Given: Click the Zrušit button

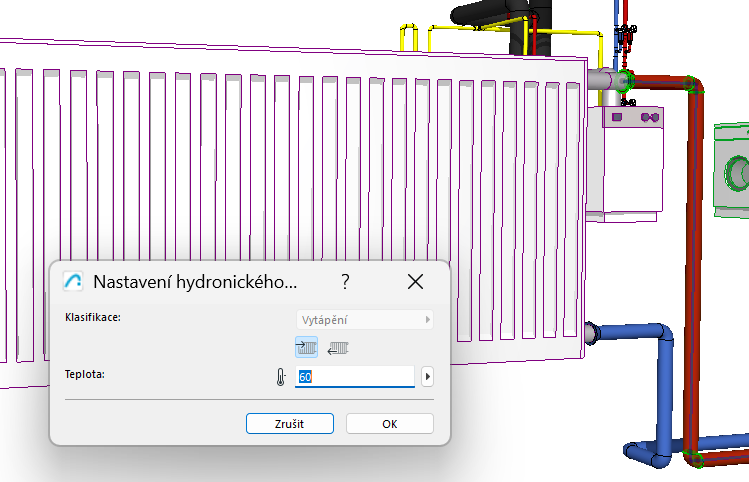Looking at the screenshot, I should pyautogui.click(x=289, y=424).
